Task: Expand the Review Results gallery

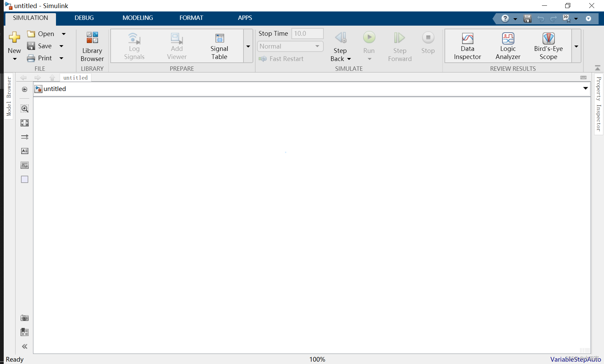Action: click(576, 46)
